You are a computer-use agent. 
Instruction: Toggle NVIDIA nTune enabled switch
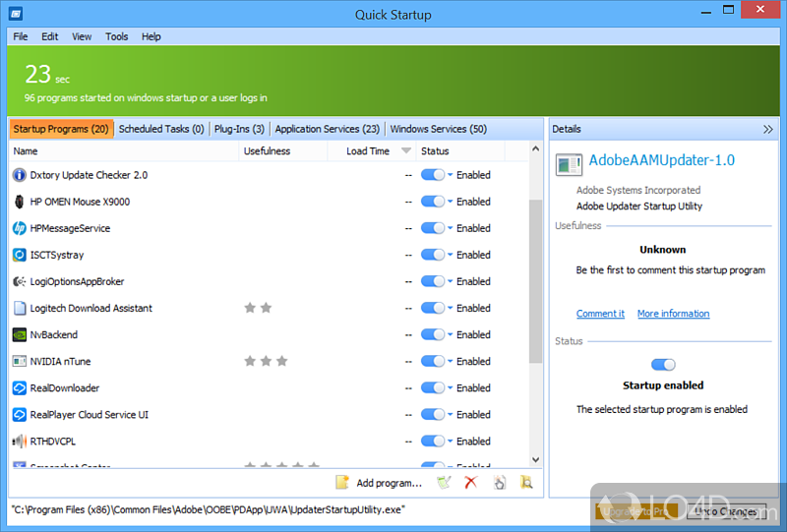[x=433, y=361]
